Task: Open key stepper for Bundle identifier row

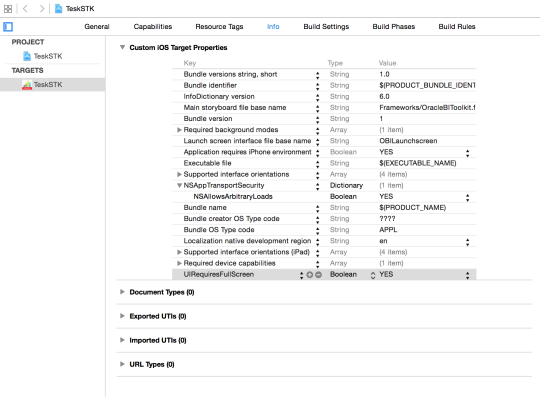Action: tap(318, 86)
